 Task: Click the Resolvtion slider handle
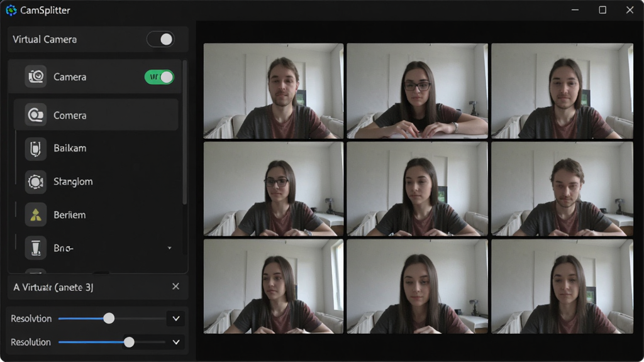tap(109, 319)
